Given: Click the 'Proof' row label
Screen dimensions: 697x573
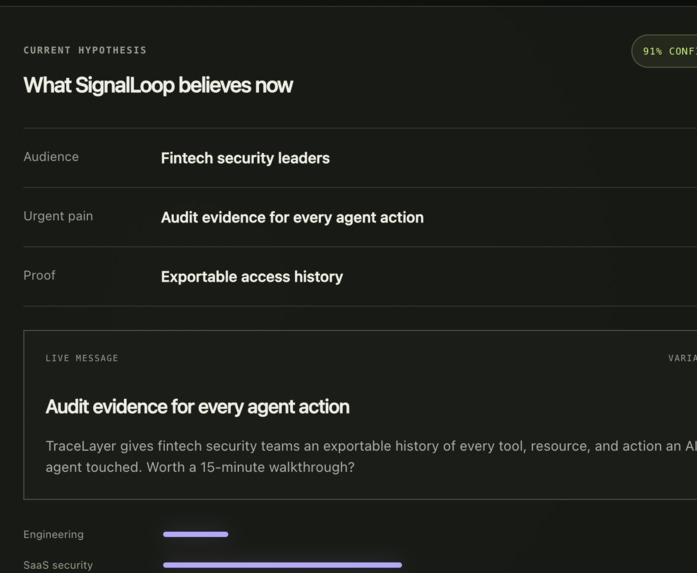Looking at the screenshot, I should click(40, 275).
